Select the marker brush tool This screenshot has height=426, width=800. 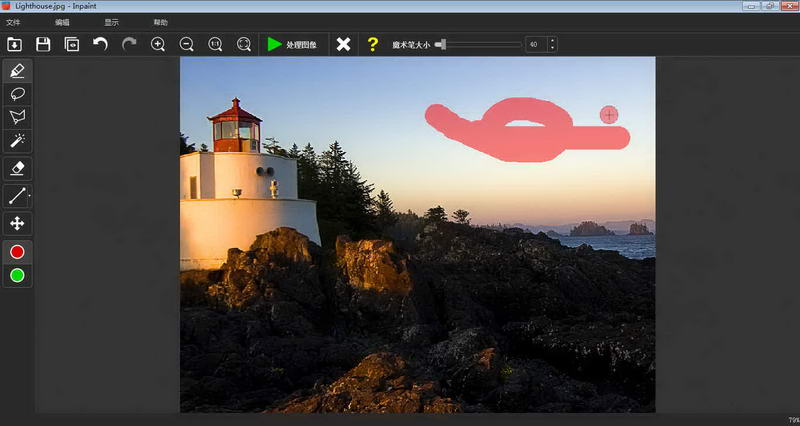(x=17, y=70)
